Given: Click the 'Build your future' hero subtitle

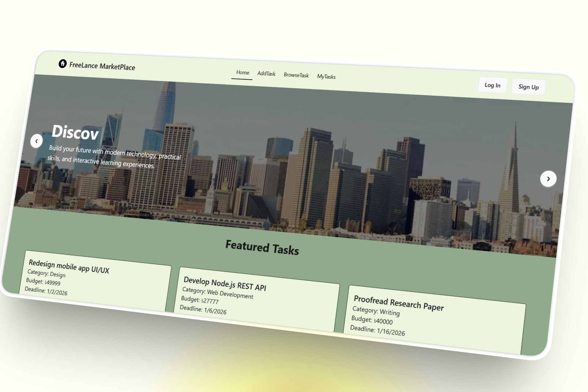Looking at the screenshot, I should coord(114,157).
